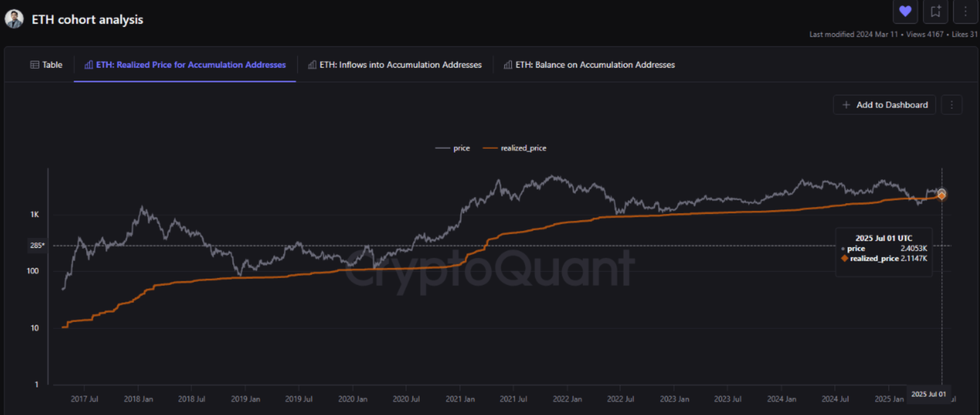Screen dimensions: 980x415
Task: Switch to the Table tab
Action: [52, 65]
